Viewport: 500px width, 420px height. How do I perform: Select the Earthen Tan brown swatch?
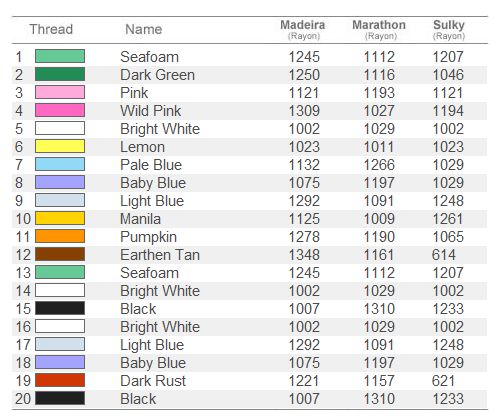click(60, 254)
